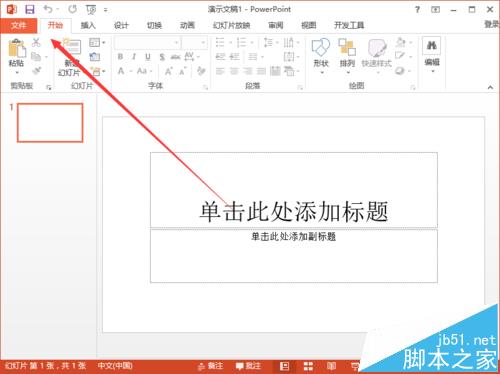Toggle Underline formatting
Image resolution: width=500 pixels, height=374 pixels.
pos(148,57)
